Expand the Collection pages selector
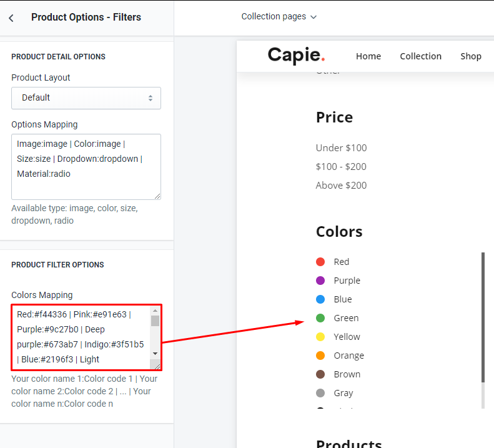This screenshot has width=494, height=448. click(x=279, y=17)
